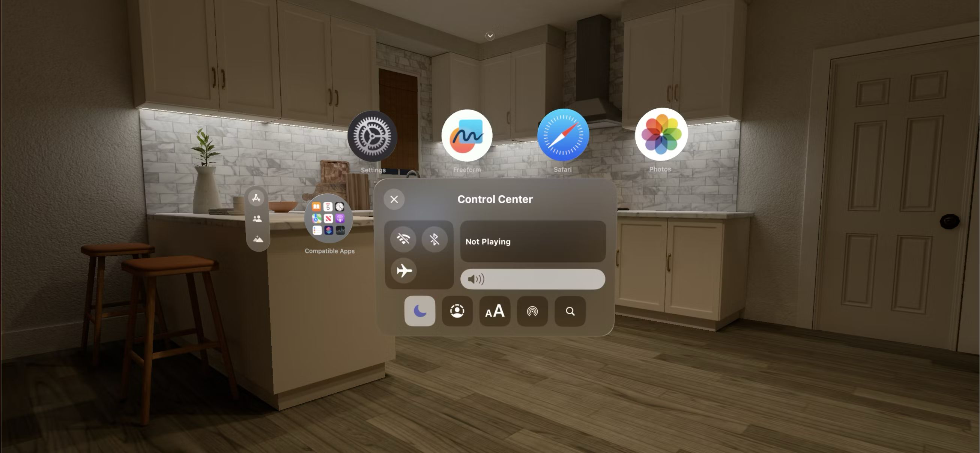This screenshot has width=980, height=453.
Task: Open Text Size AA settings
Action: 495,311
